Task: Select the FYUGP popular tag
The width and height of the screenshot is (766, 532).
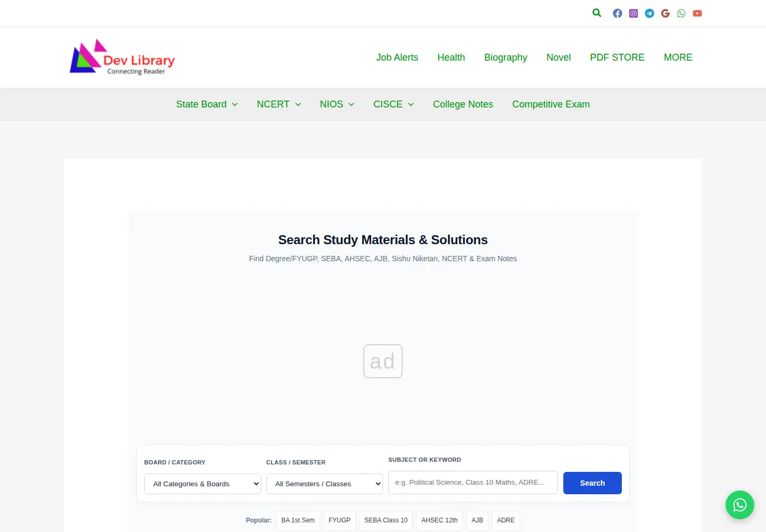Action: (x=339, y=520)
